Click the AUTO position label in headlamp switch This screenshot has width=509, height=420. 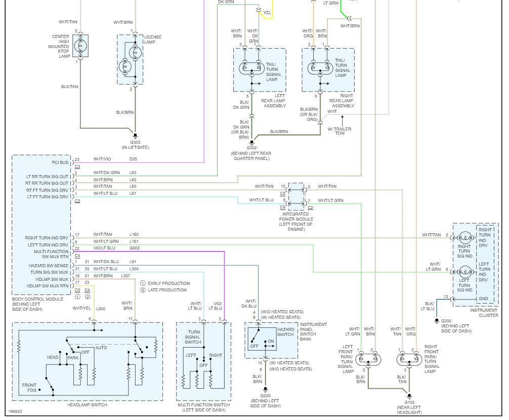tap(101, 348)
